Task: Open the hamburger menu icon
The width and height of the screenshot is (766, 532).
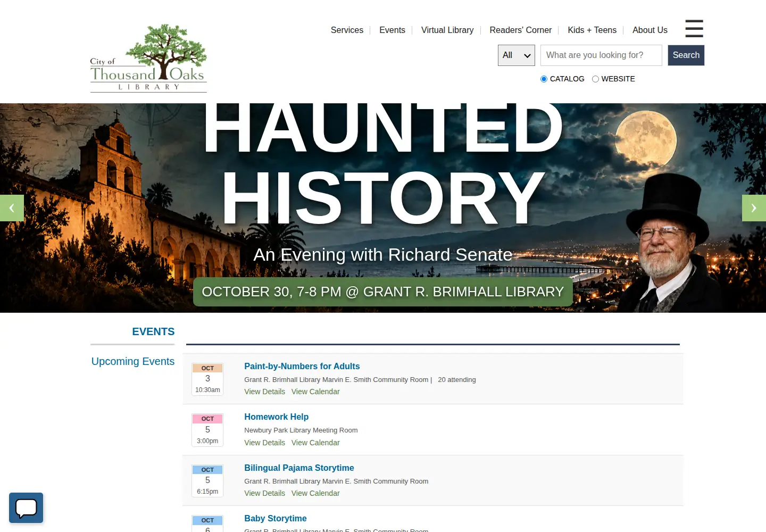Action: [x=694, y=29]
